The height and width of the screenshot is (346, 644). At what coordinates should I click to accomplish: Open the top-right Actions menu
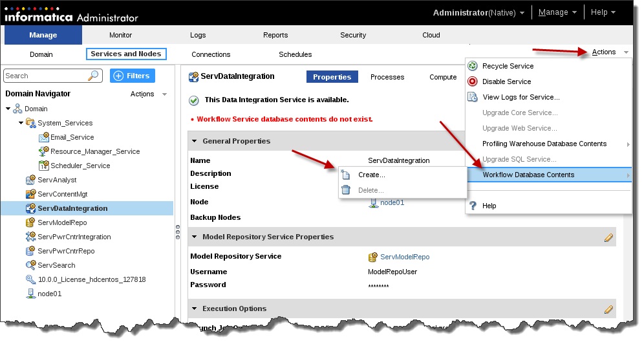[610, 52]
